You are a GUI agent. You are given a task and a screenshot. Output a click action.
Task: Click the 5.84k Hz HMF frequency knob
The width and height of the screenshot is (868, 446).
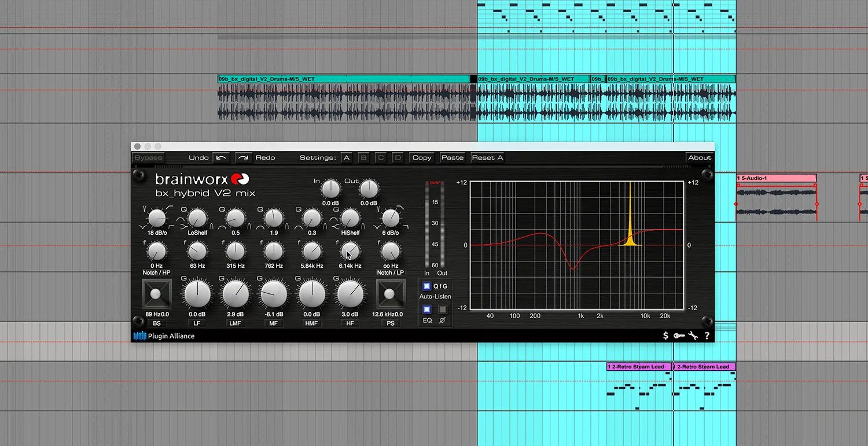coord(312,251)
